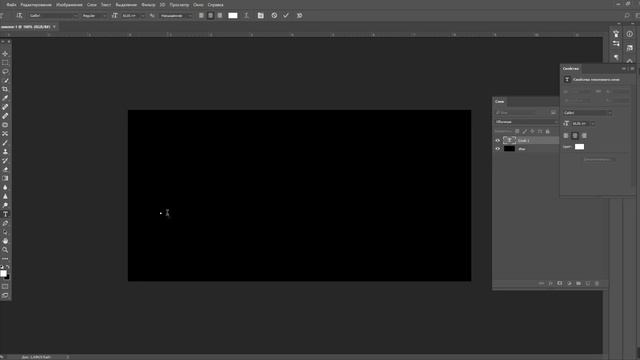Change screen mode at toolbar bottom
This screenshot has width=640, height=360.
5,296
